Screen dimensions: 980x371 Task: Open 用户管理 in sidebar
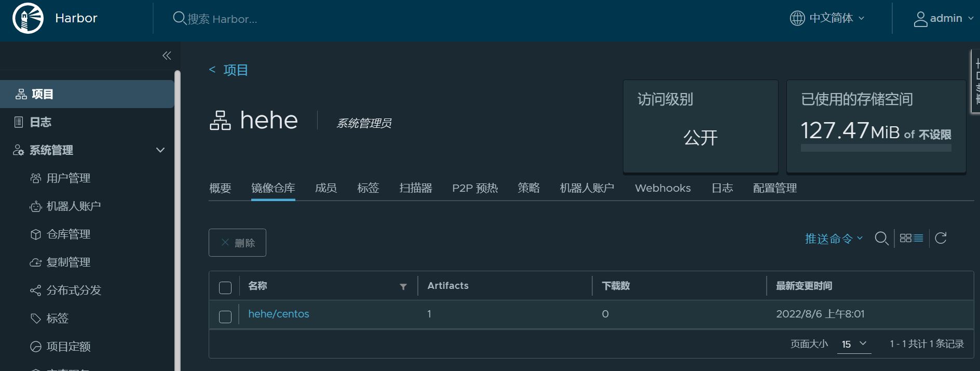[69, 178]
